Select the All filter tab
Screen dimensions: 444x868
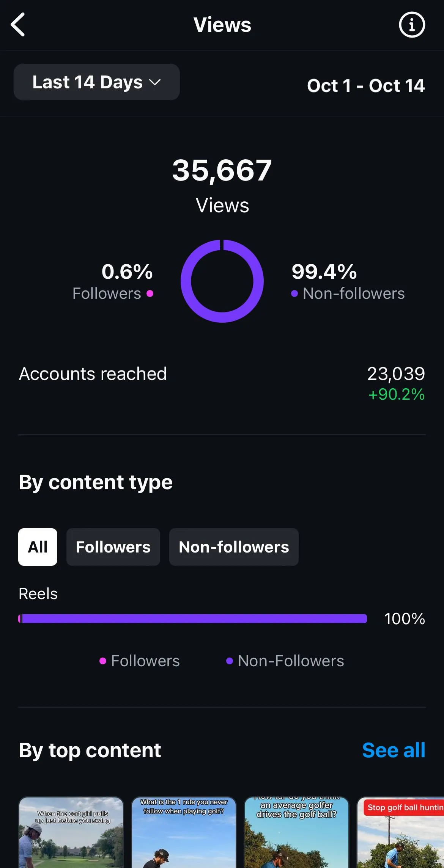coord(38,547)
